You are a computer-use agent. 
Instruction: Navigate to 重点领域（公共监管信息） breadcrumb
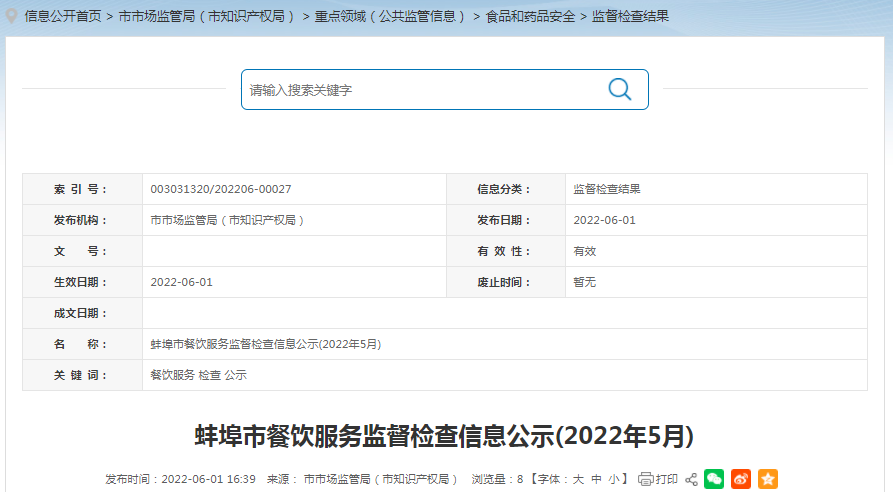point(391,17)
